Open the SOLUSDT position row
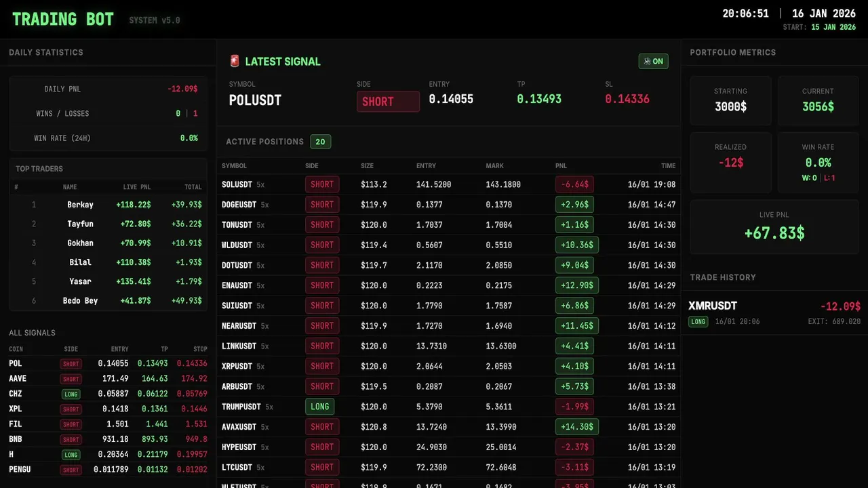This screenshot has width=868, height=488. [449, 184]
